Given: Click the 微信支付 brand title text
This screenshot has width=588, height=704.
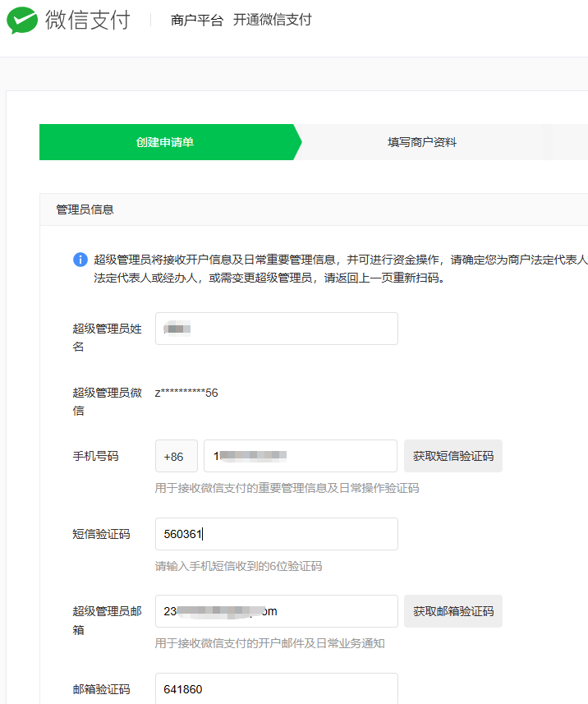Looking at the screenshot, I should [88, 21].
